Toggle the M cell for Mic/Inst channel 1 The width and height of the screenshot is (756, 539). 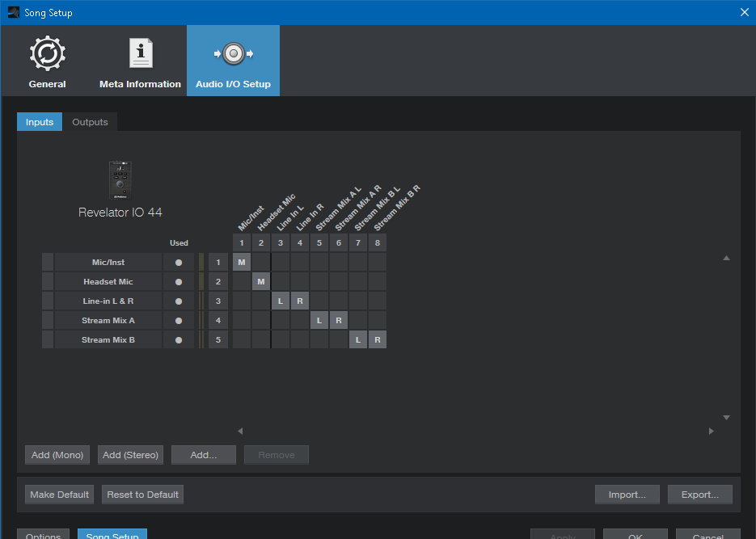(x=242, y=262)
